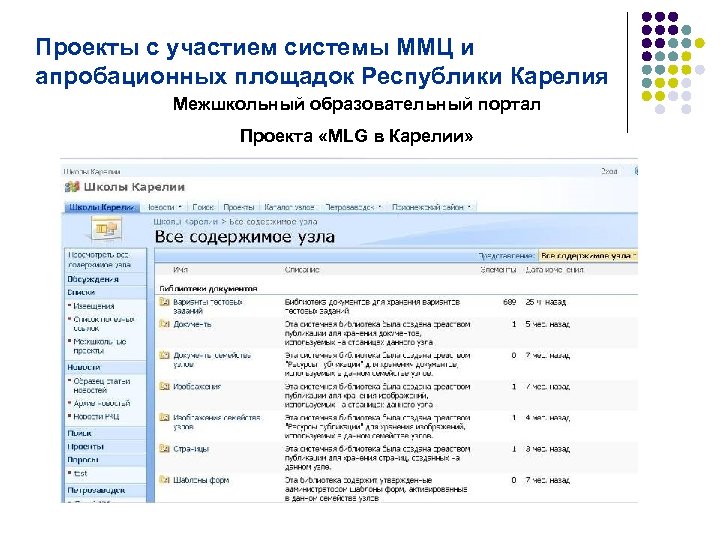
Task: Open the Варианты тестовых заданий library folder icon
Action: 164,302
